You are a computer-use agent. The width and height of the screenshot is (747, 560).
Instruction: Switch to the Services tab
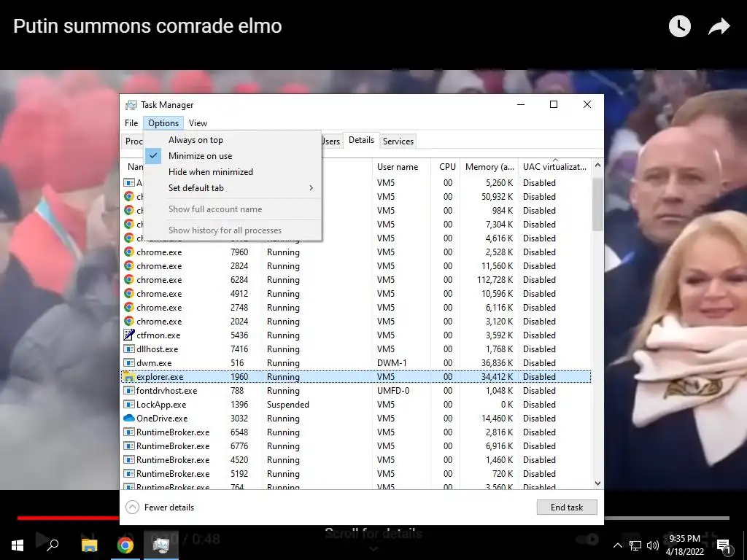click(398, 141)
